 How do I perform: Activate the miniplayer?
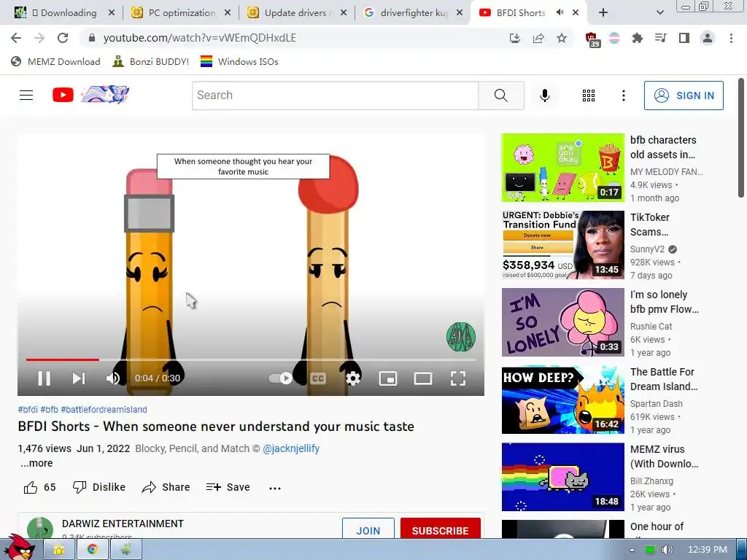click(x=388, y=378)
